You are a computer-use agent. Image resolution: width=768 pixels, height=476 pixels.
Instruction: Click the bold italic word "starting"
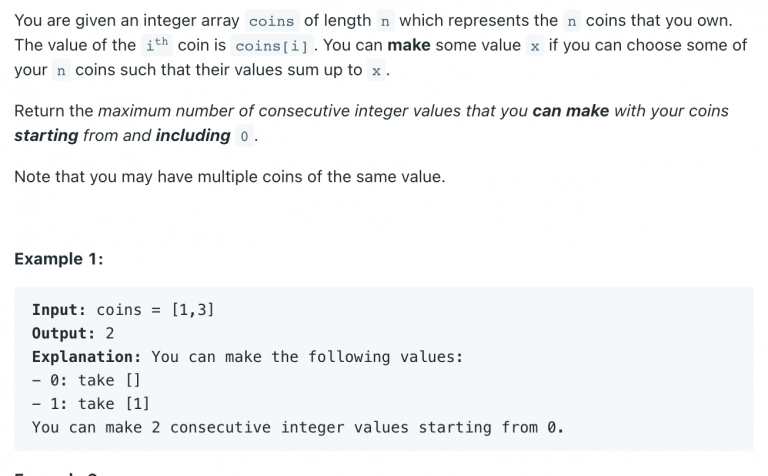[46, 135]
